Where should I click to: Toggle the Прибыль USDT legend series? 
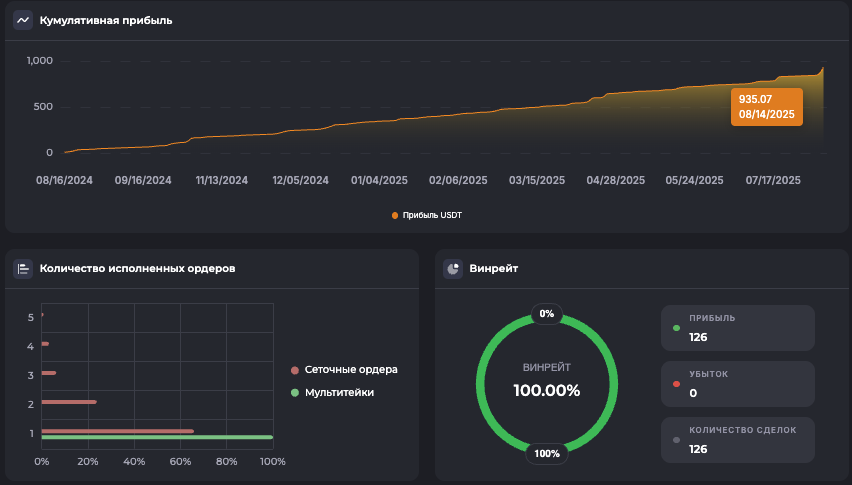click(427, 215)
